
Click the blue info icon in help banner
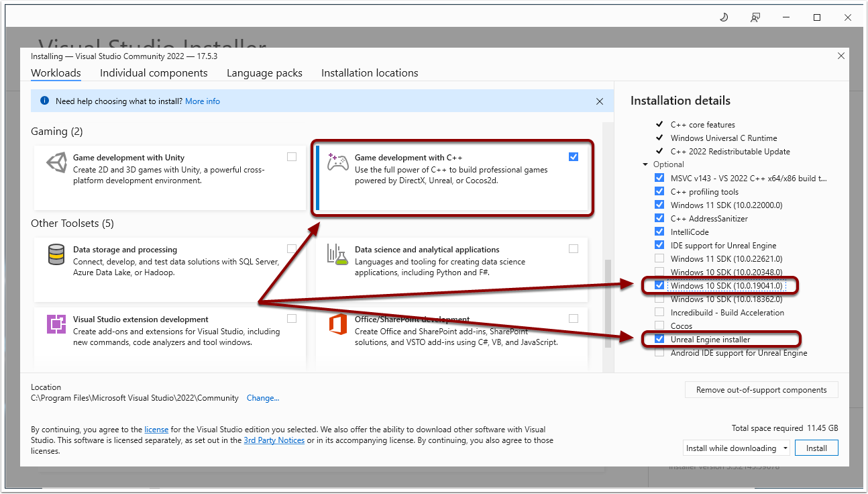(44, 101)
